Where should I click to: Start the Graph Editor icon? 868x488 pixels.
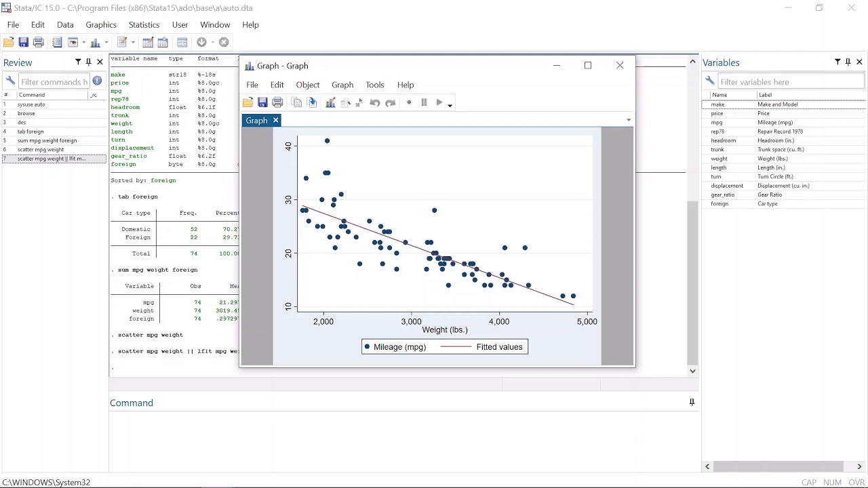click(x=330, y=102)
